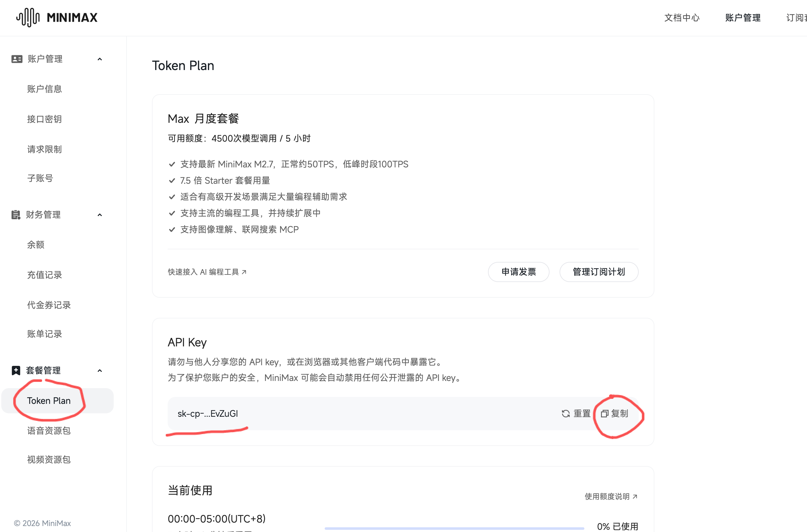The height and width of the screenshot is (532, 807).
Task: Click the 申请发票 button
Action: (518, 272)
